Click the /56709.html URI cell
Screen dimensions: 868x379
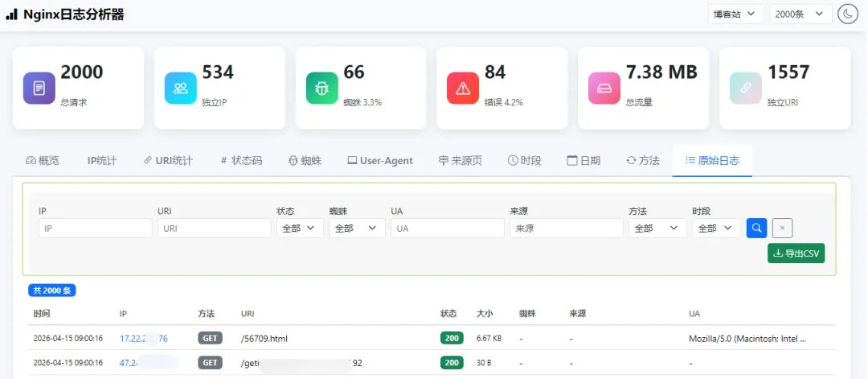[264, 339]
